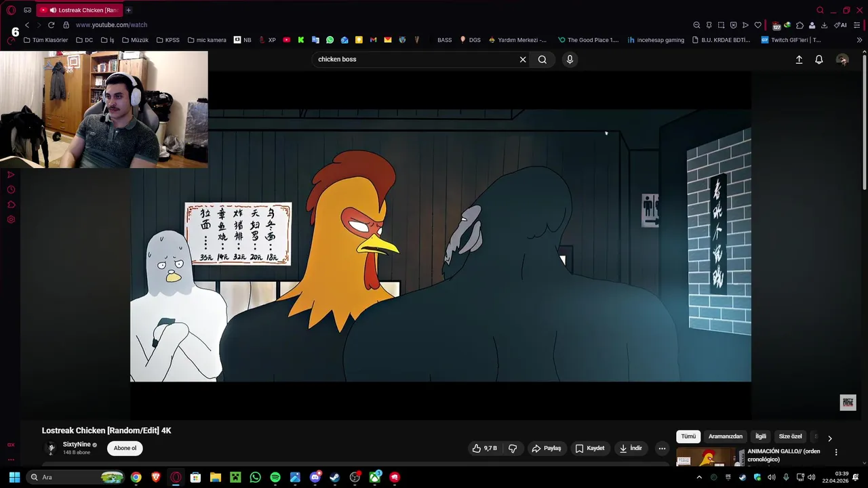Select the Size özel filter chip
The height and width of the screenshot is (488, 868).
tap(790, 436)
